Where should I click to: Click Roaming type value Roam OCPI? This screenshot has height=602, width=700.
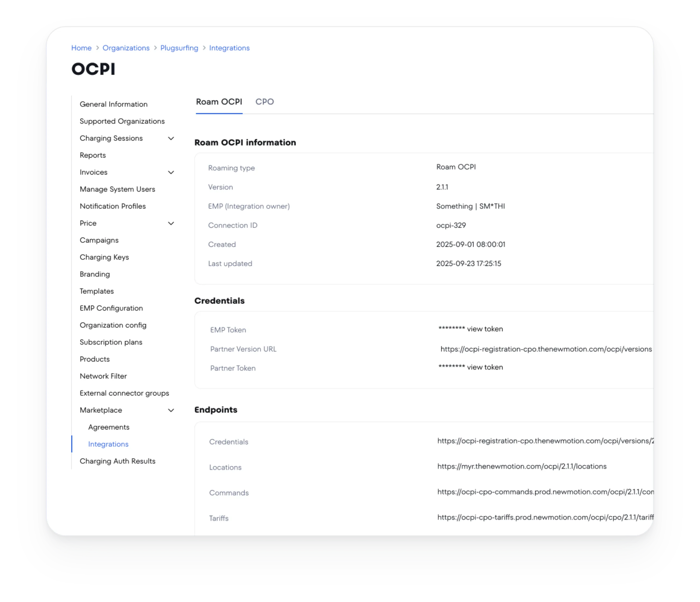tap(456, 167)
